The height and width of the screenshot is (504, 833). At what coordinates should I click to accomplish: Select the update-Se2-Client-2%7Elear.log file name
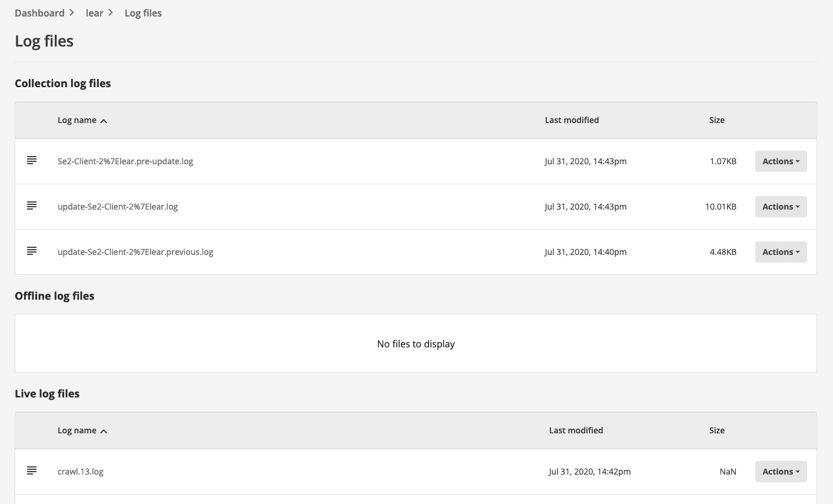point(118,206)
